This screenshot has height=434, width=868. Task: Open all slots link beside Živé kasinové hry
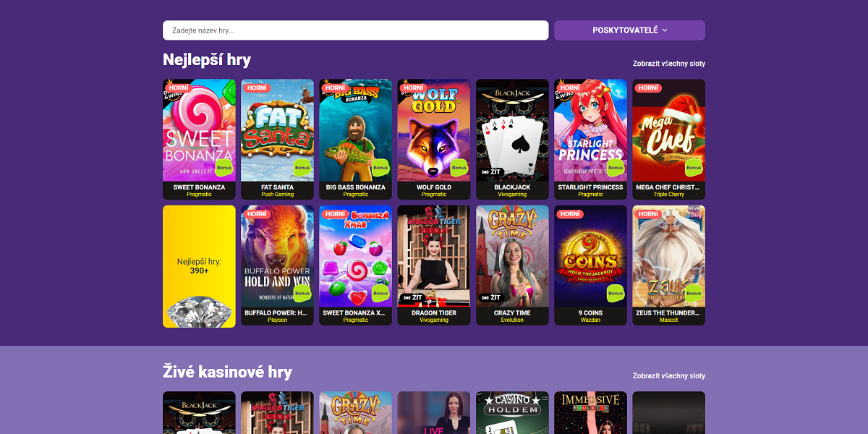pyautogui.click(x=668, y=376)
